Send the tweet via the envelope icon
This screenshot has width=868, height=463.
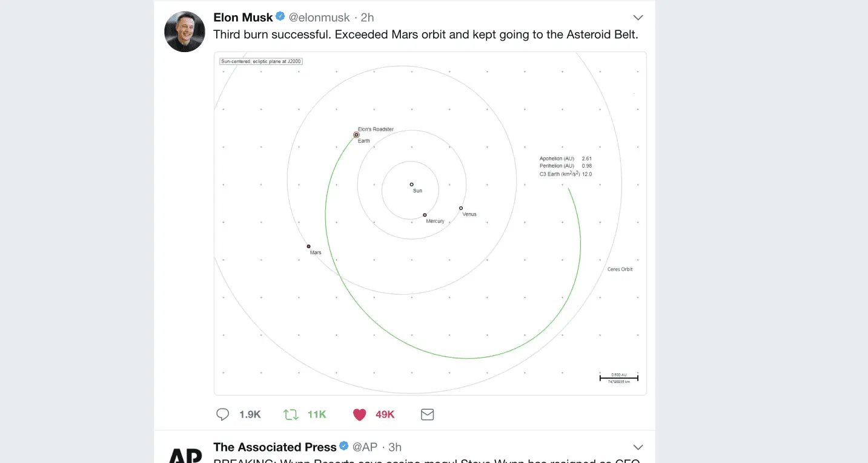pyautogui.click(x=427, y=415)
